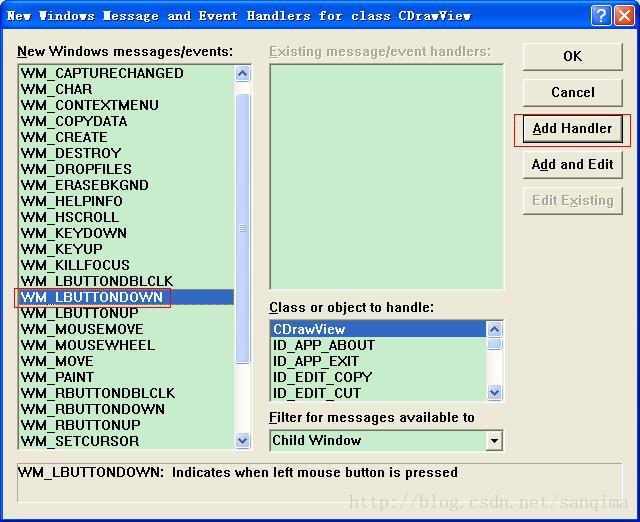The height and width of the screenshot is (522, 640).
Task: Select WM_KEYDOWN message
Action: (x=127, y=233)
